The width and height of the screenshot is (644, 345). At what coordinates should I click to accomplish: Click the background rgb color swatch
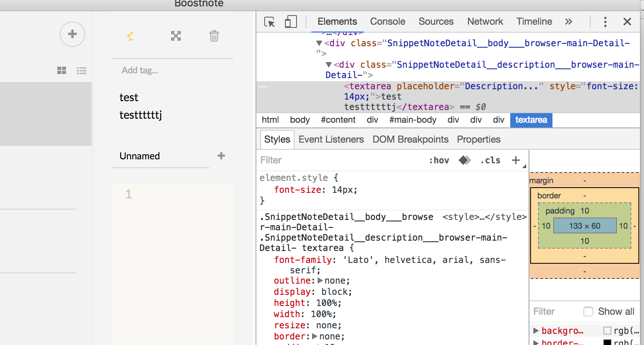607,331
